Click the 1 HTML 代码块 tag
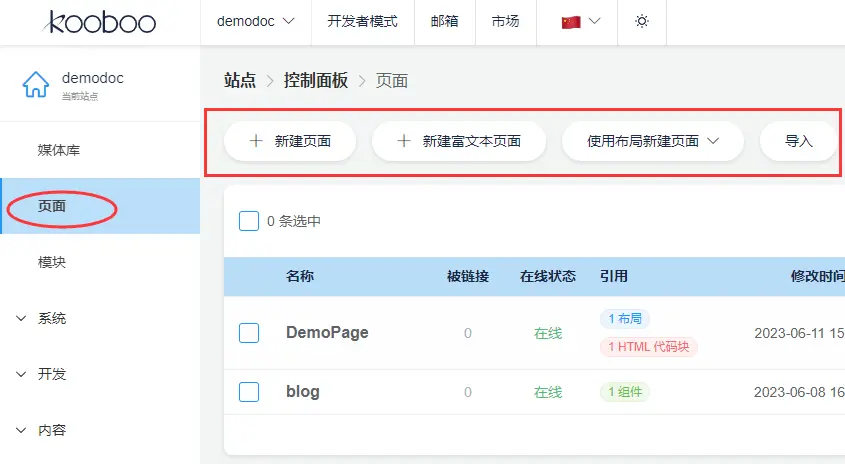The image size is (845, 464). click(x=648, y=347)
